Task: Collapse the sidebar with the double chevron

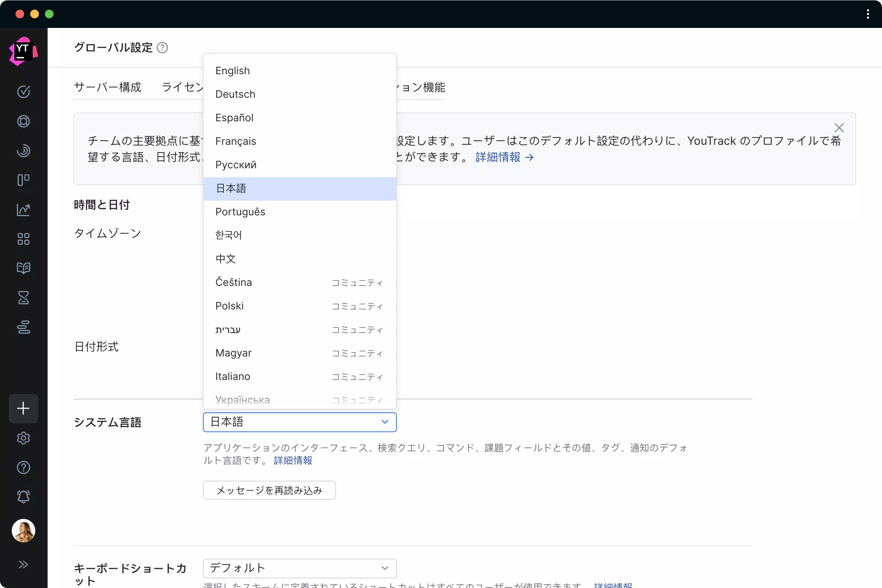Action: click(x=23, y=564)
